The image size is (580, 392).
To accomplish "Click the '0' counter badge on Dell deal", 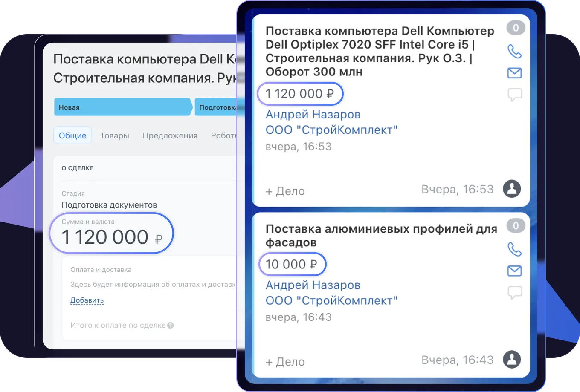I will coord(516,28).
